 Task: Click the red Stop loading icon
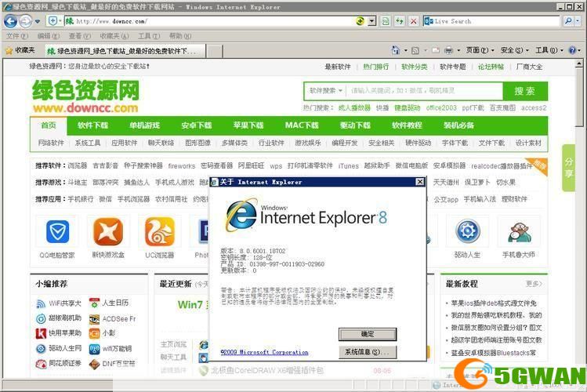pyautogui.click(x=414, y=21)
